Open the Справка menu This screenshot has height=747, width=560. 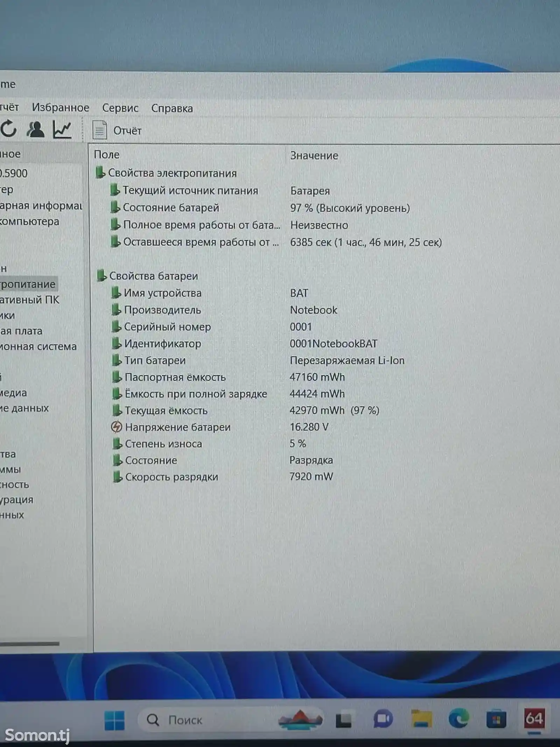coord(172,108)
